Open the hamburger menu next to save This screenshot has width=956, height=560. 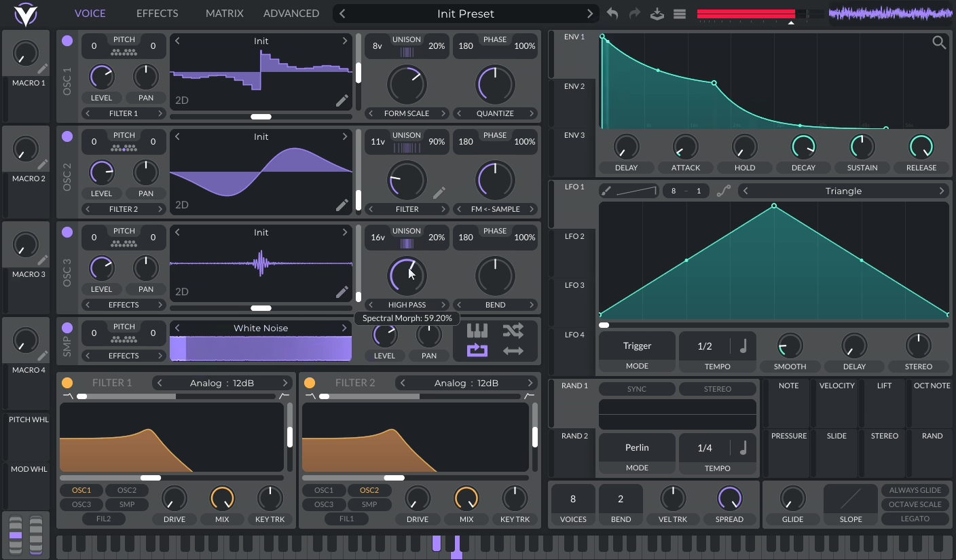(x=679, y=14)
